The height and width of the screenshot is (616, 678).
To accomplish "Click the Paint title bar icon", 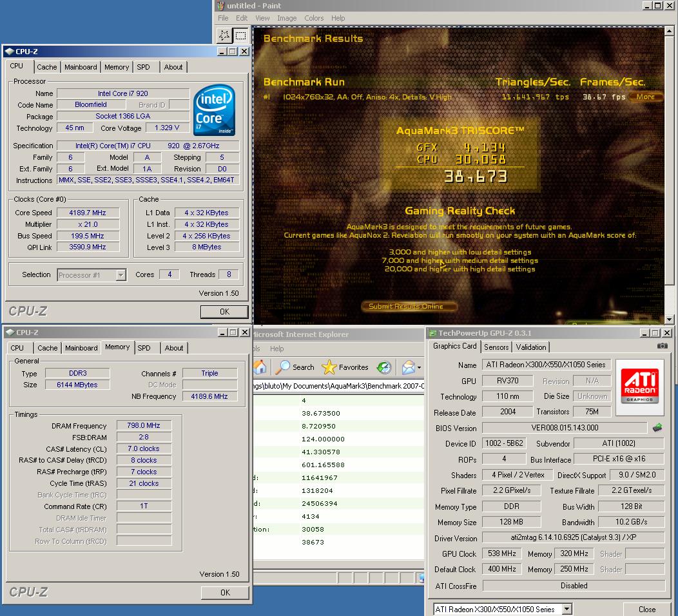I will (221, 6).
